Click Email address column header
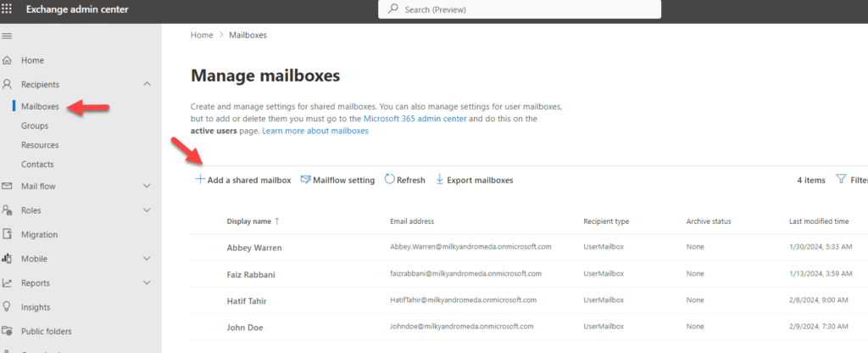Viewport: 868px width, 353px height. [x=412, y=221]
